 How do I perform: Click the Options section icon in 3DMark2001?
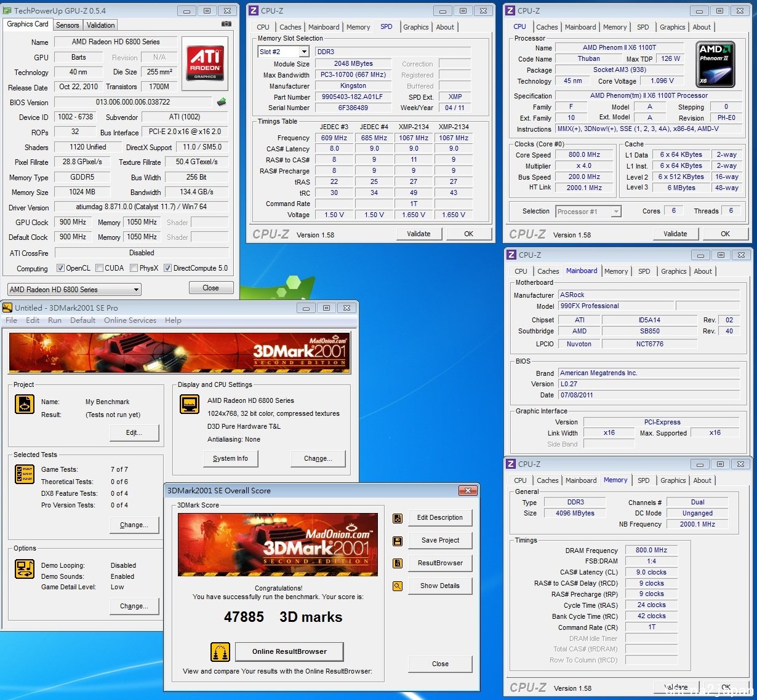25,568
